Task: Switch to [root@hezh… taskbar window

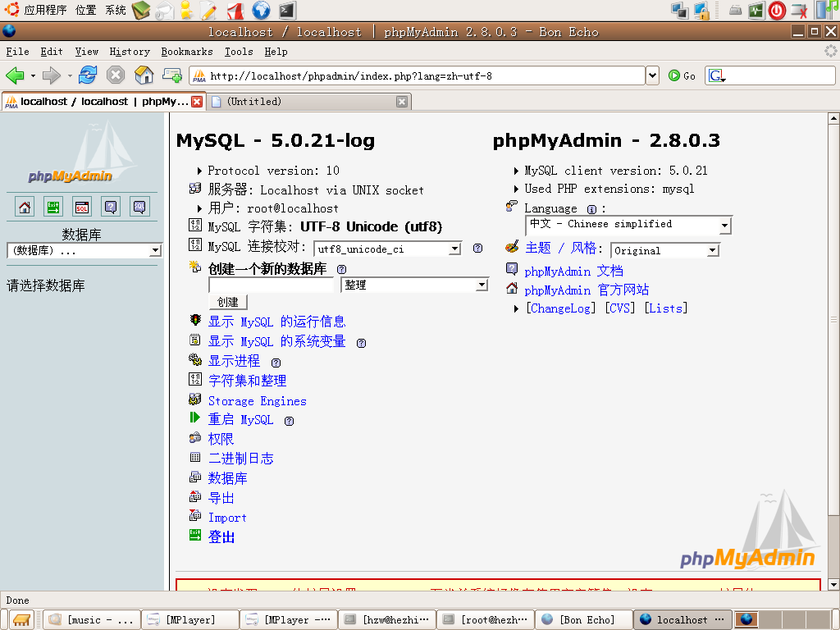Action: click(486, 620)
